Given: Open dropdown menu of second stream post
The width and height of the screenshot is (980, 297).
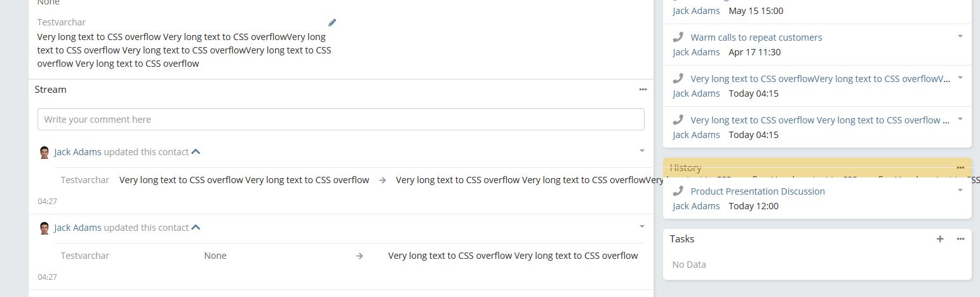Looking at the screenshot, I should pyautogui.click(x=641, y=226).
